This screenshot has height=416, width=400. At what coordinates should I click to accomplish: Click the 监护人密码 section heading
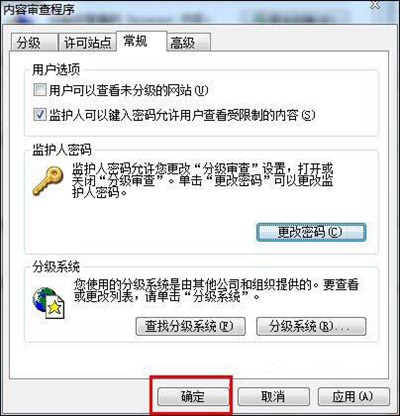(62, 150)
